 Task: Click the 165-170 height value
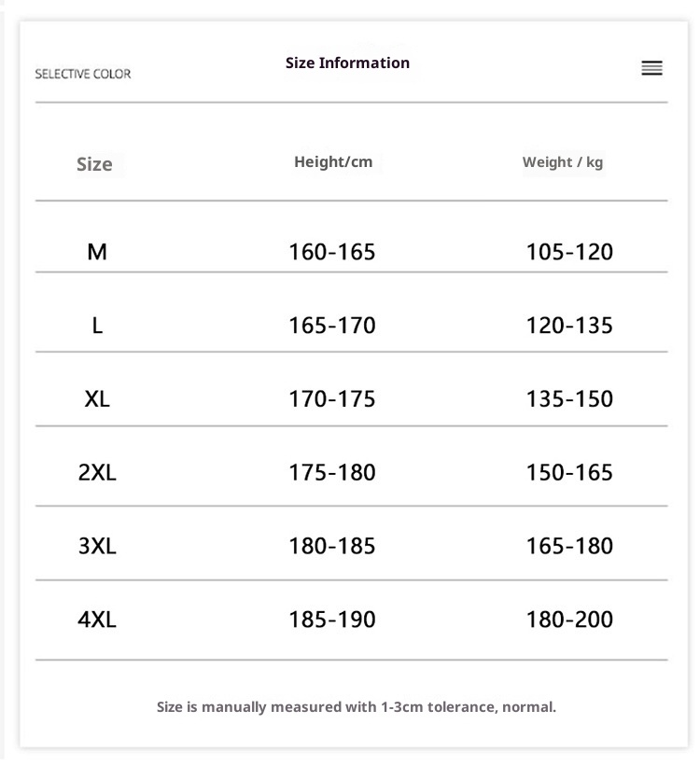(332, 325)
